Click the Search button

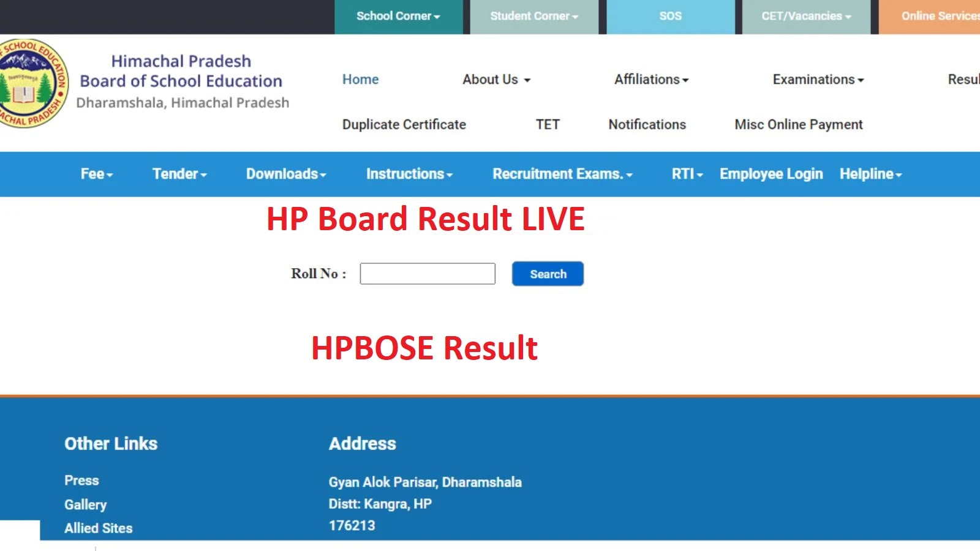(547, 274)
